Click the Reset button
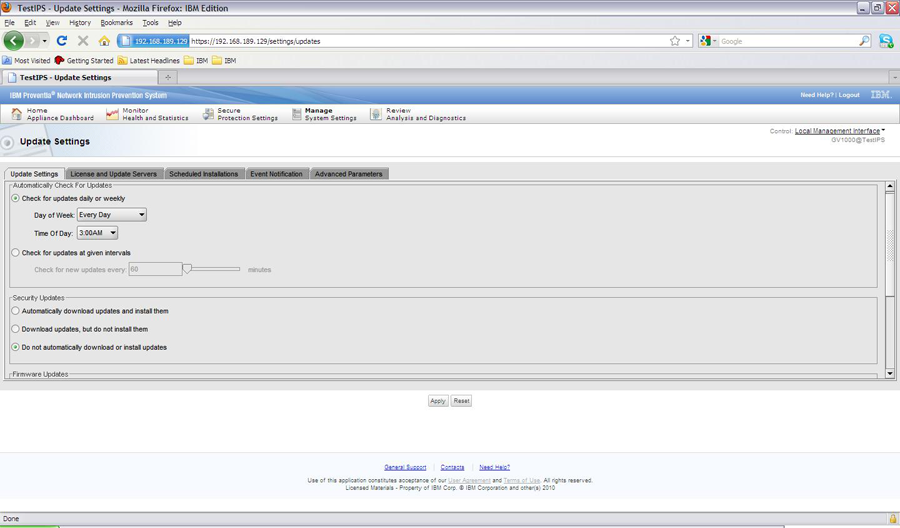 461,401
